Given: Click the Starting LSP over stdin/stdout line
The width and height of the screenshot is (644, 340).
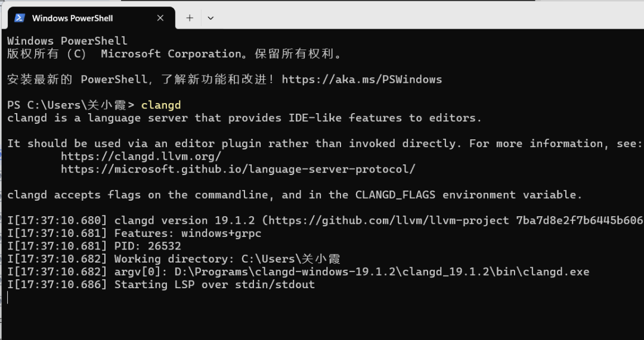Looking at the screenshot, I should pyautogui.click(x=214, y=285).
